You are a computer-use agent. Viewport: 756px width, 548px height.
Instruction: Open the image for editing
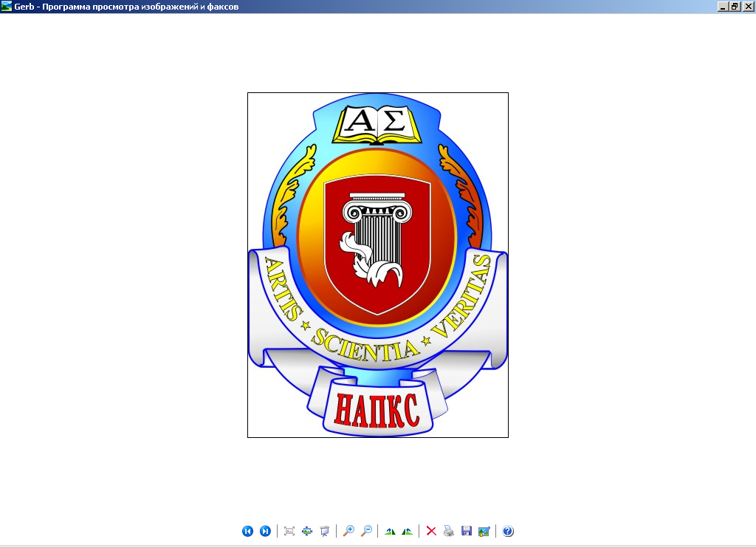[484, 531]
